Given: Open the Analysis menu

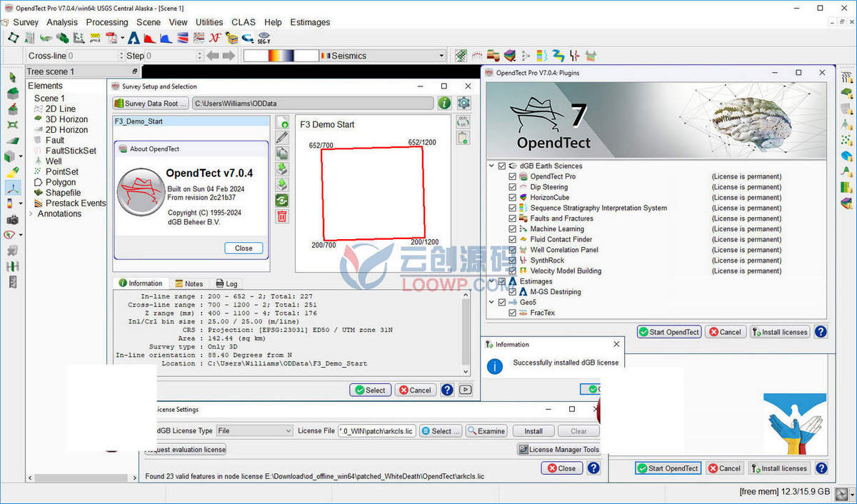Looking at the screenshot, I should click(62, 22).
